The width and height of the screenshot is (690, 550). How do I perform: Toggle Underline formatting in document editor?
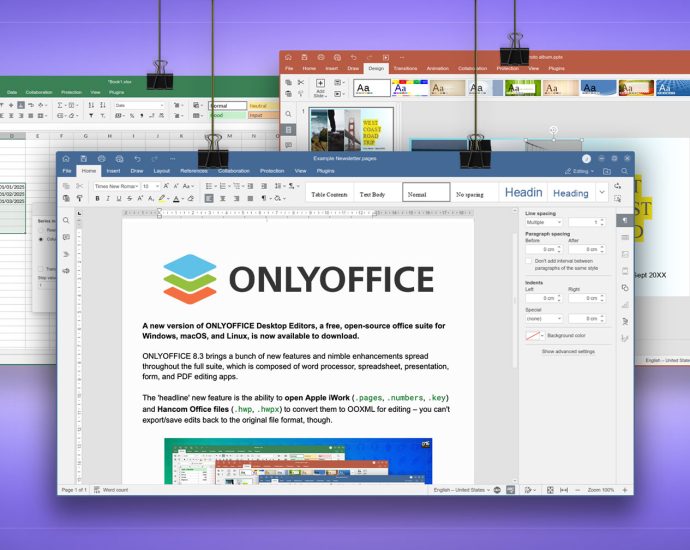[119, 198]
